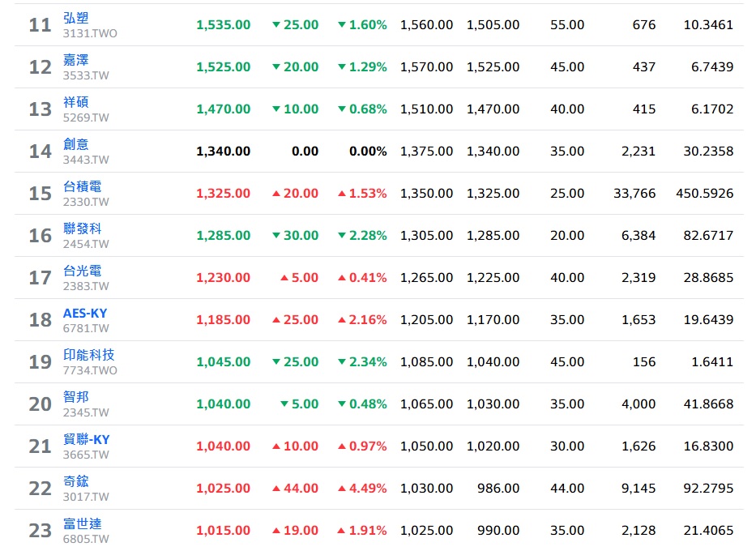The width and height of the screenshot is (756, 551).
Task: Go to the 聯發科 stock page
Action: [x=83, y=229]
